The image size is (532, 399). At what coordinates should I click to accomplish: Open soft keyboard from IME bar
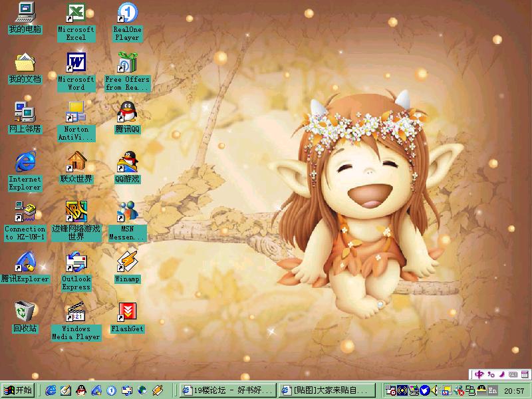click(513, 374)
